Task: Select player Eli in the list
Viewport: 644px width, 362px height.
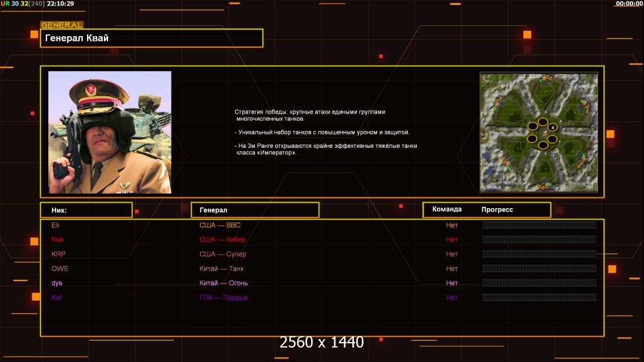Action: (x=56, y=225)
